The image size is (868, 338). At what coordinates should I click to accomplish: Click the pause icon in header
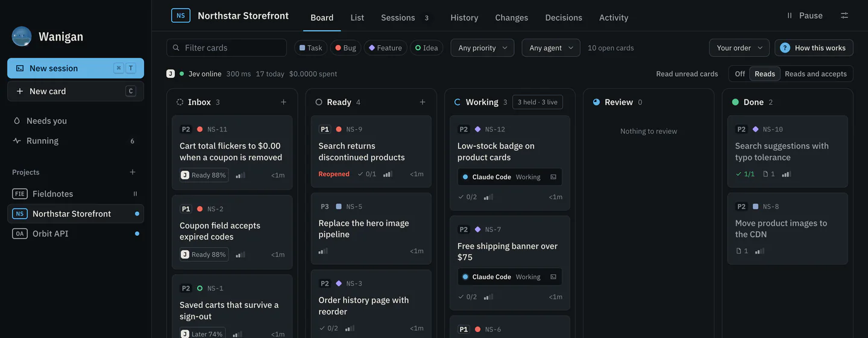click(790, 16)
